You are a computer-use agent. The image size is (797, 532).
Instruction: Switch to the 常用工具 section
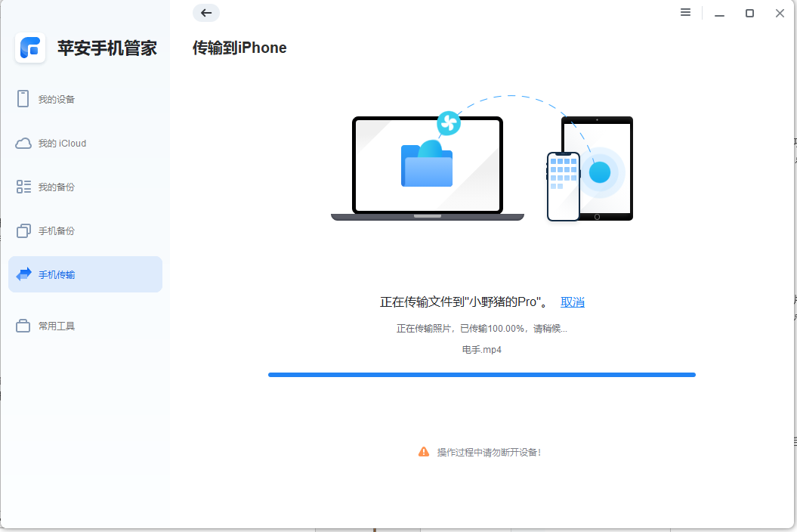[x=60, y=326]
